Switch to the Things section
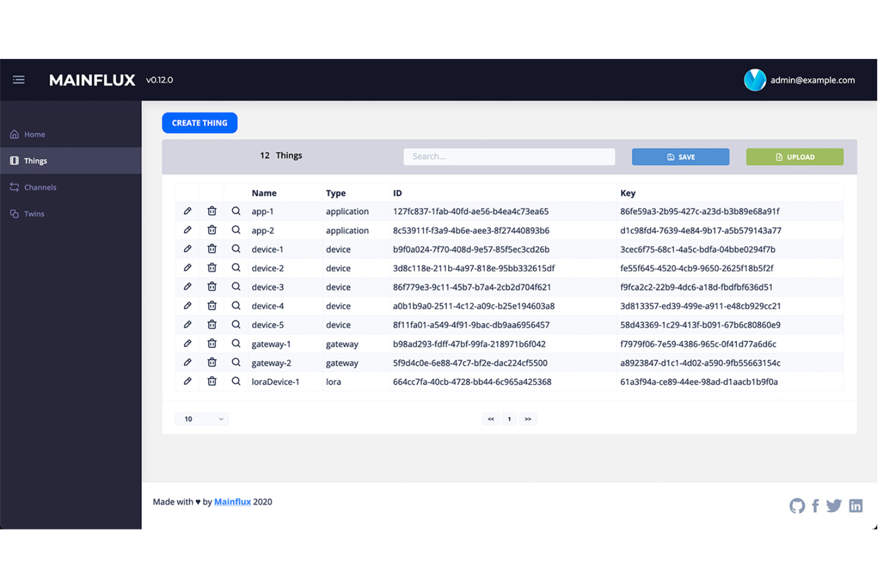 click(x=36, y=160)
